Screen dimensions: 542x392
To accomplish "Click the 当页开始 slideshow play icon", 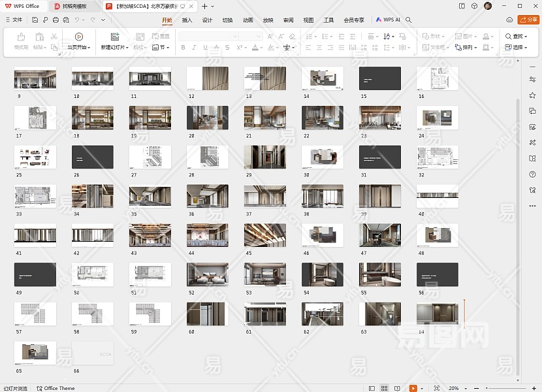I will [78, 37].
